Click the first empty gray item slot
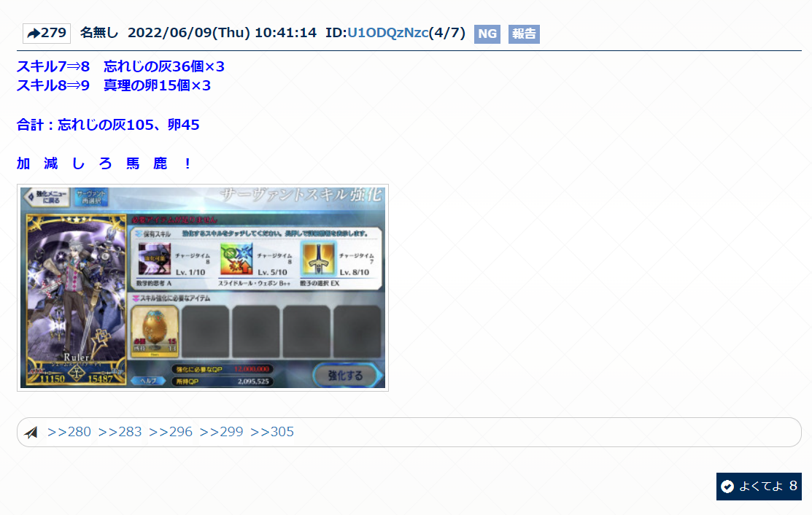Viewport: 812px width, 515px height. pos(205,331)
